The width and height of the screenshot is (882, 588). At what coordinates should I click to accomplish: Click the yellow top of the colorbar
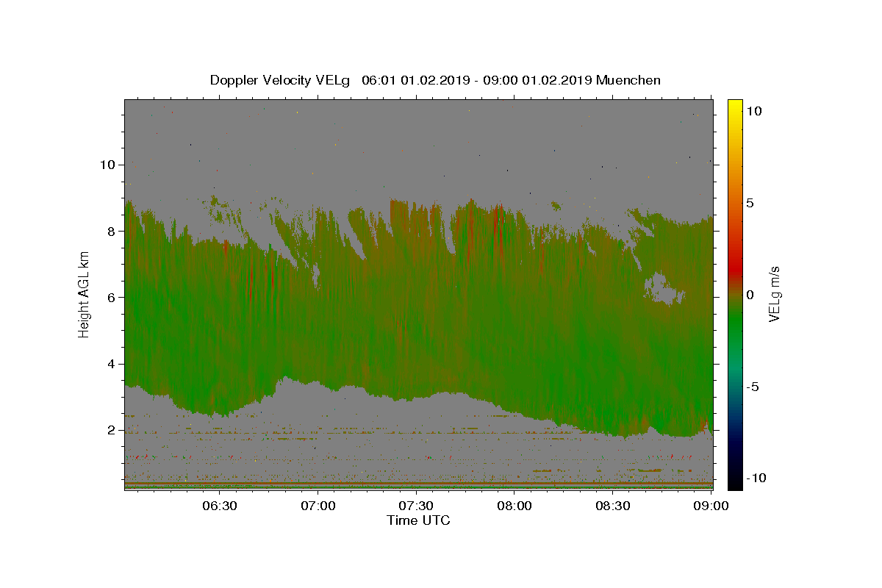point(734,107)
